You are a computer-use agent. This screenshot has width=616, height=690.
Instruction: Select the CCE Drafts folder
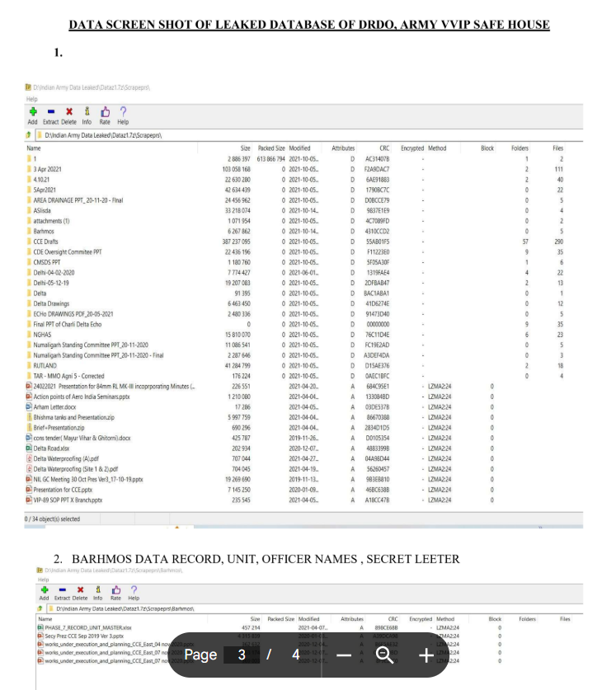click(45, 242)
